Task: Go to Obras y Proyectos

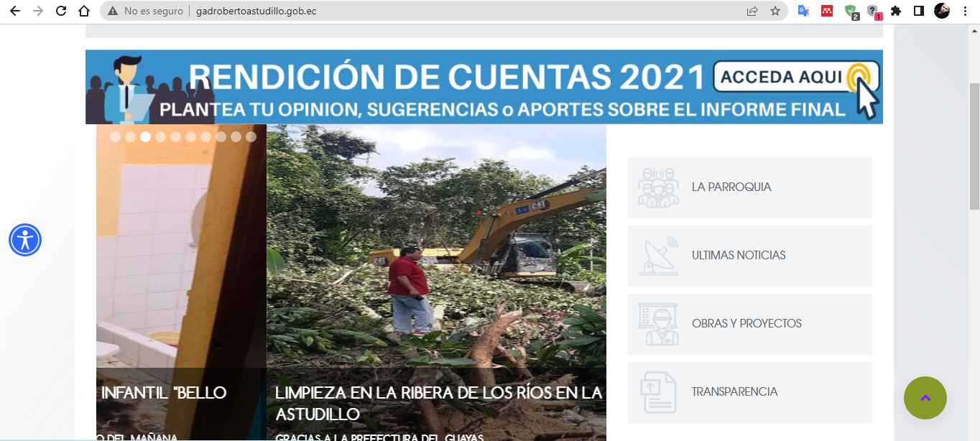Action: click(x=749, y=324)
